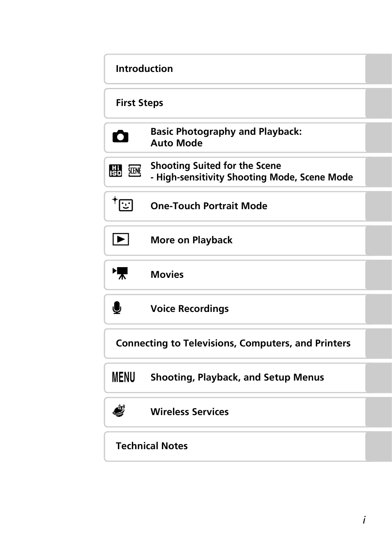
Task: Click the wireless services icon
Action: coord(119,411)
